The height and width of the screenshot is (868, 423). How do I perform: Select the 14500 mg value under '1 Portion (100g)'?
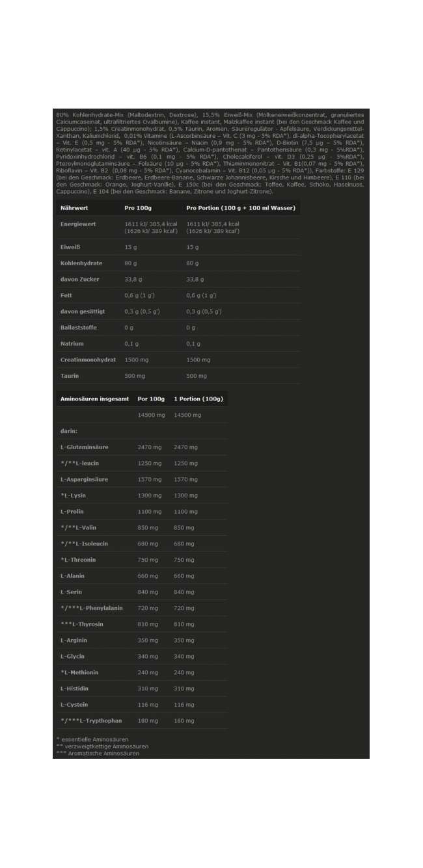pyautogui.click(x=187, y=415)
